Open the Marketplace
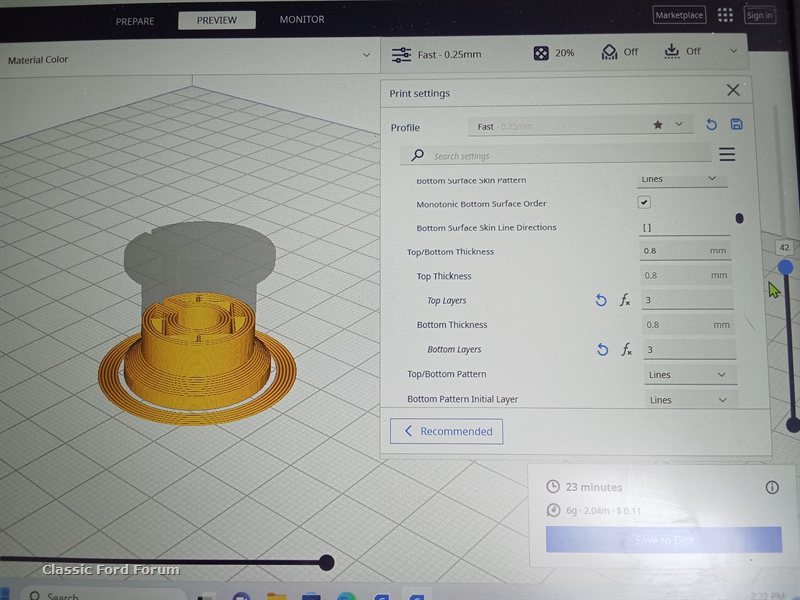Screen dimensions: 800x600 coord(679,15)
